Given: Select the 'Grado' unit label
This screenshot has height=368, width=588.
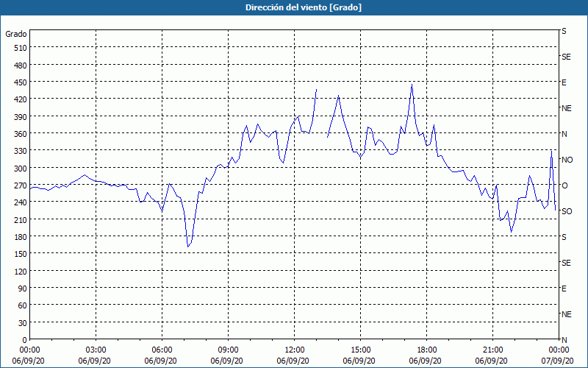Looking at the screenshot, I should (x=16, y=34).
